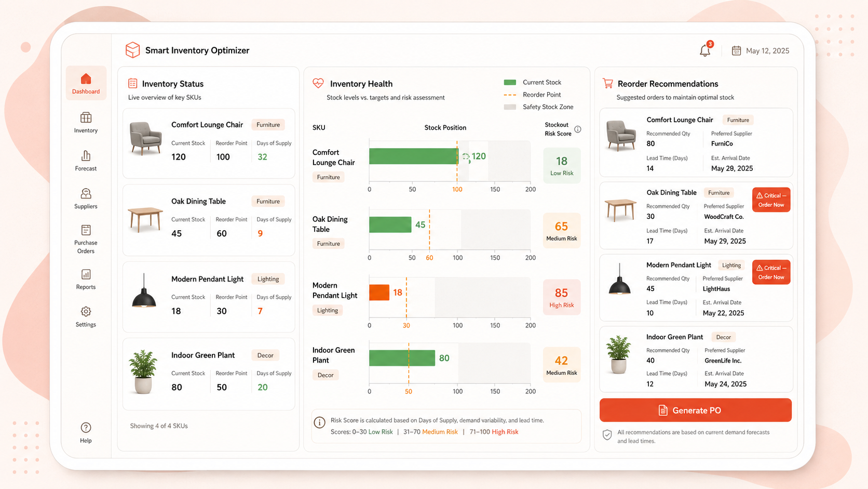This screenshot has height=489, width=868.
Task: Click High Risk text in score legend
Action: coord(505,432)
